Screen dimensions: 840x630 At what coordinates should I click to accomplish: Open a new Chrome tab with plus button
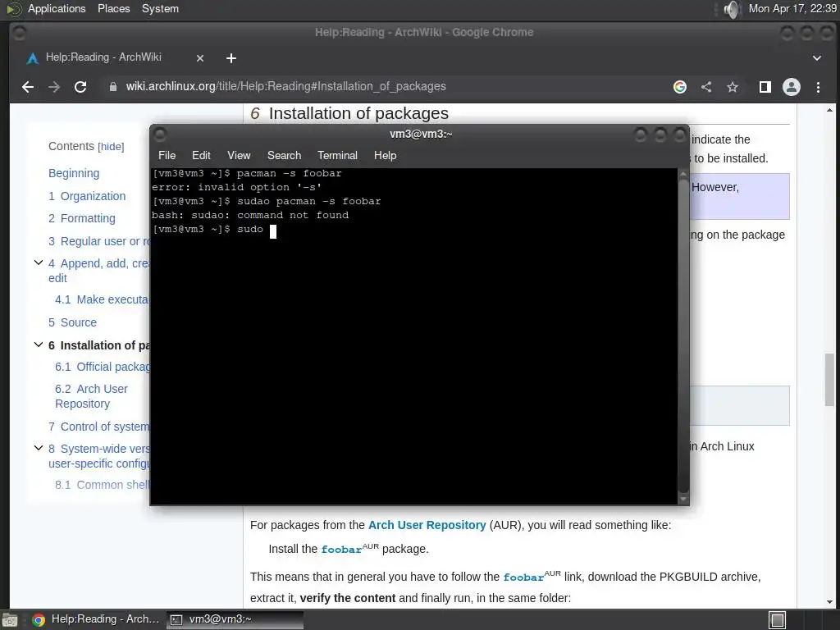(x=231, y=58)
